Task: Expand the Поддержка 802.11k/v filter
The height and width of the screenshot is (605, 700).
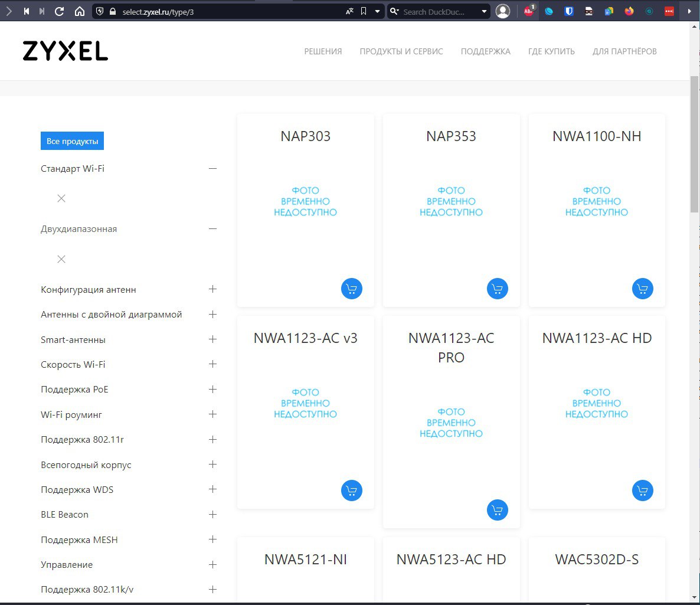Action: point(212,590)
